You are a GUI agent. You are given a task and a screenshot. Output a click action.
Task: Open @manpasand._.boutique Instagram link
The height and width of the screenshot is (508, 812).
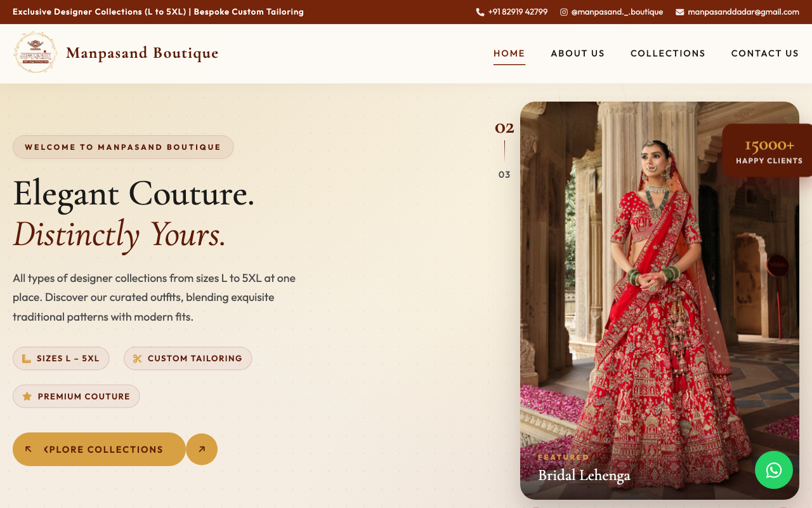tap(612, 12)
